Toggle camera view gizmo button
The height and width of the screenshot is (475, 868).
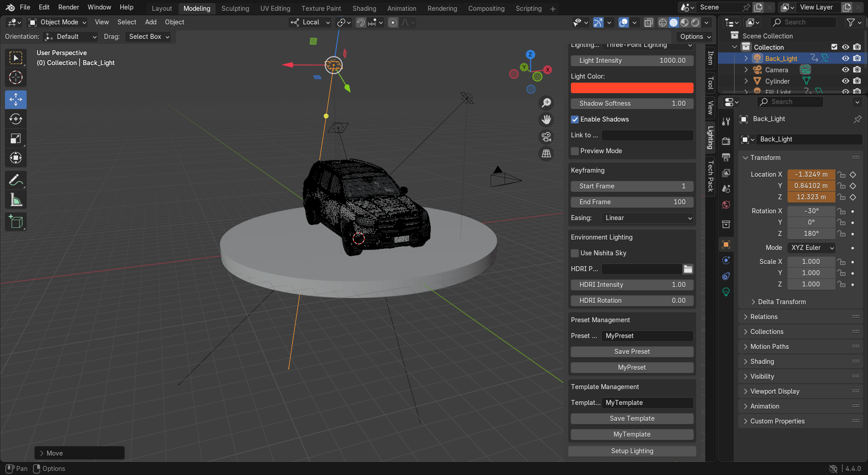click(x=547, y=136)
